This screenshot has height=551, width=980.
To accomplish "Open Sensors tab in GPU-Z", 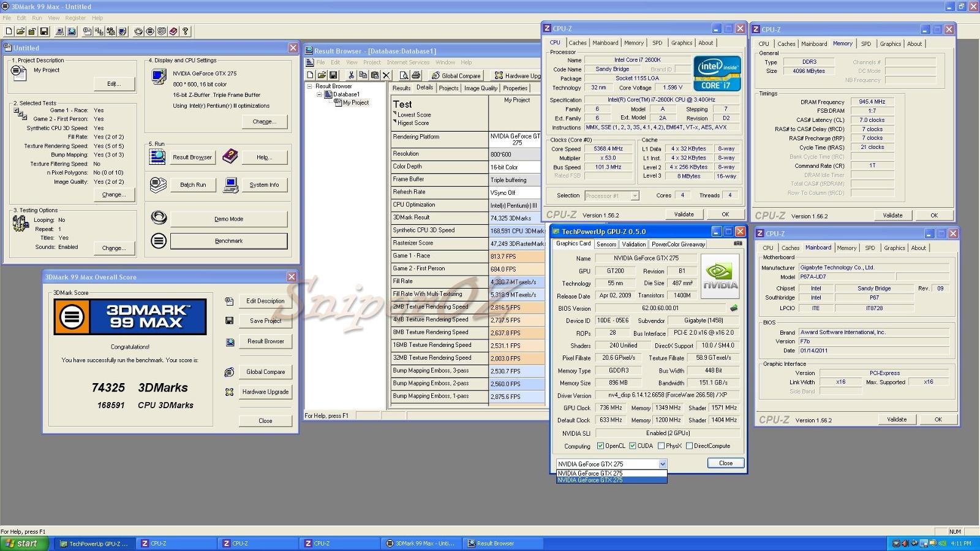I will [x=606, y=244].
